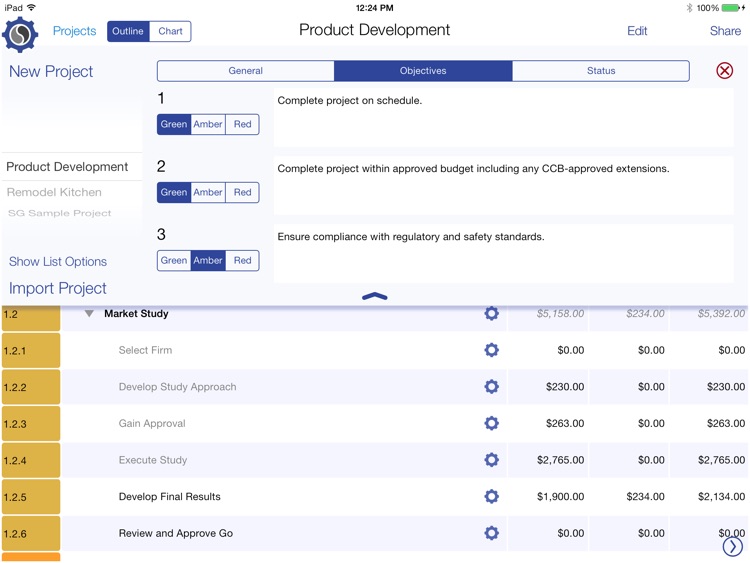Tap the battery indicator in status bar
Image resolution: width=750 pixels, height=563 pixels.
732,8
